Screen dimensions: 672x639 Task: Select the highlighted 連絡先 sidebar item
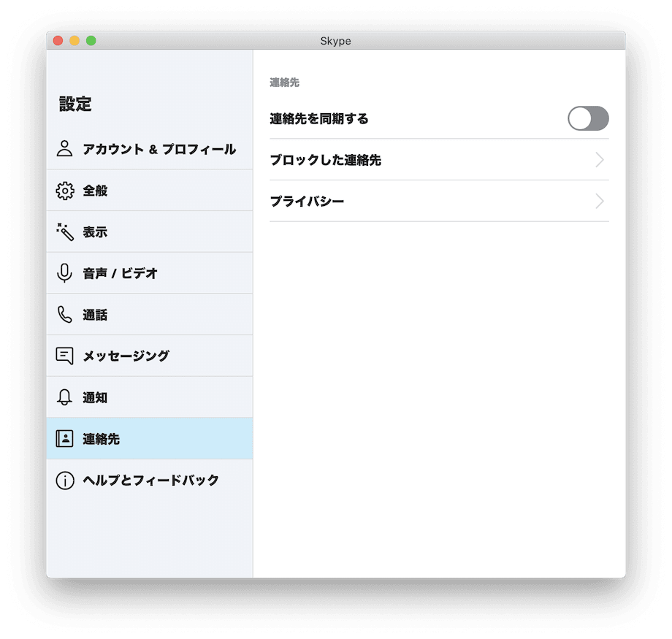tap(150, 438)
